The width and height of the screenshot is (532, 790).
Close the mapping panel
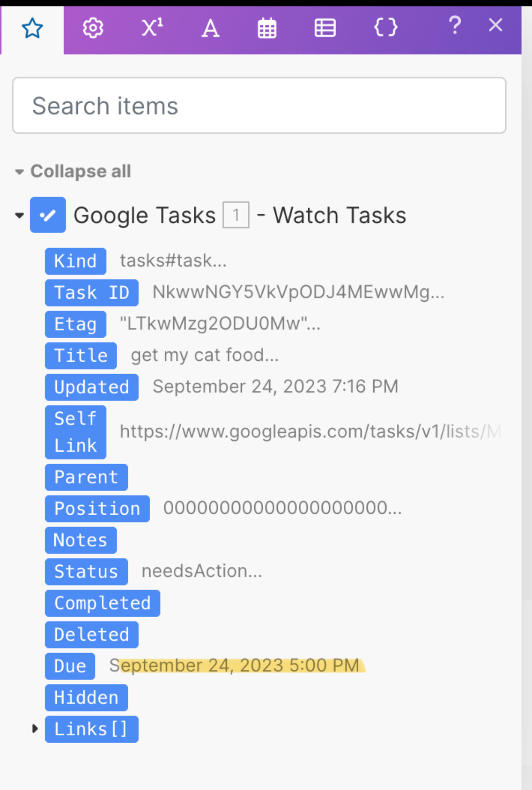[496, 25]
